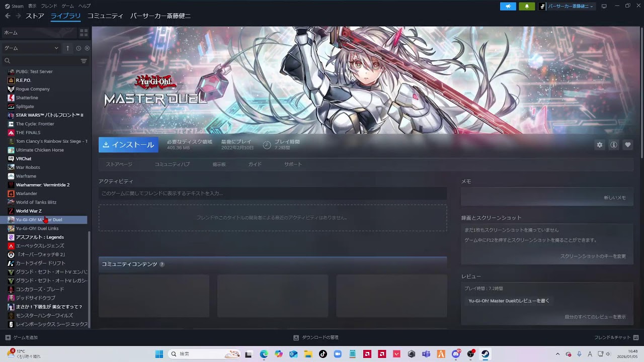This screenshot has height=362, width=644.
Task: Click the up-arrow sort button beside ゲーム
Action: coord(68,48)
